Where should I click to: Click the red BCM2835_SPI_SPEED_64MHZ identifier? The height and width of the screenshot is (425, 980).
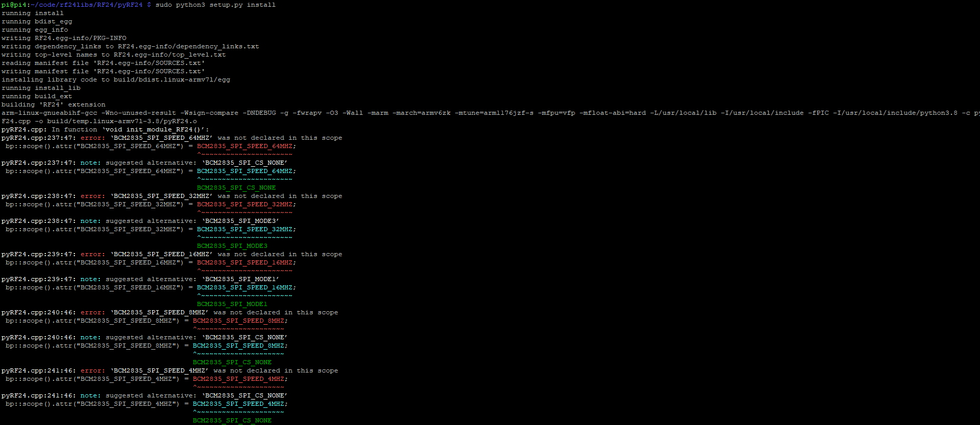pyautogui.click(x=245, y=146)
